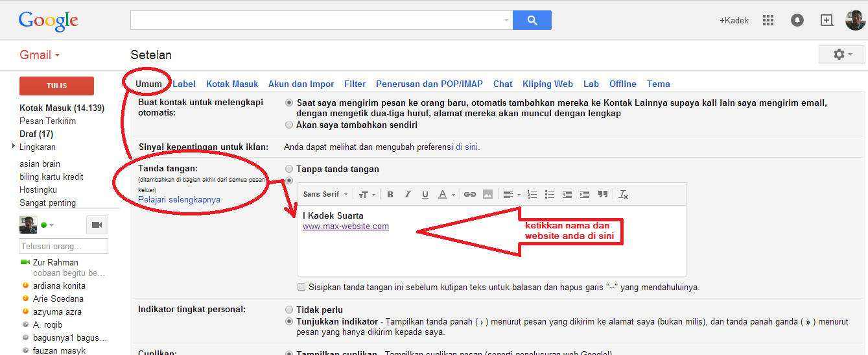The width and height of the screenshot is (868, 355).
Task: Insert an image in the signature
Action: (x=487, y=194)
